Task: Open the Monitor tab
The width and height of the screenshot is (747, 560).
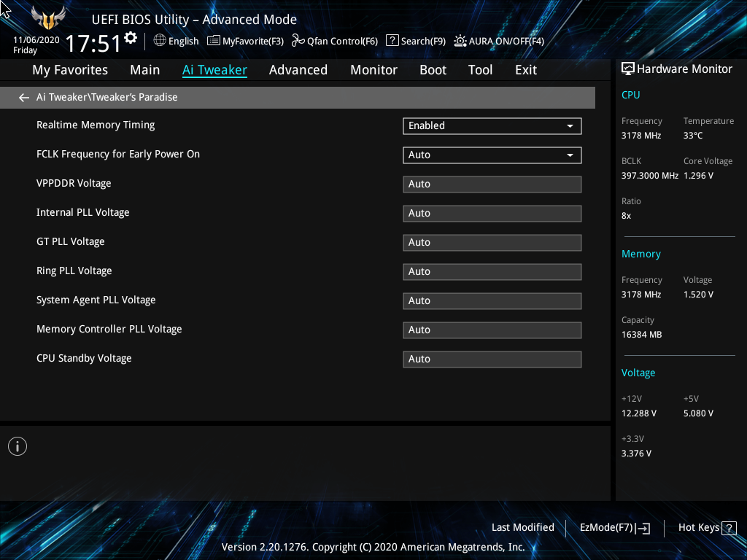Action: click(374, 70)
